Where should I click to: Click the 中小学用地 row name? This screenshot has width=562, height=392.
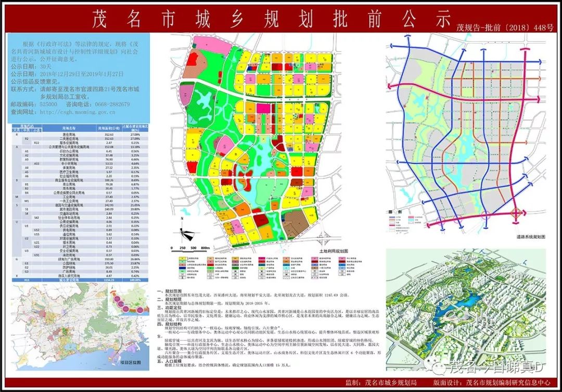point(69,163)
